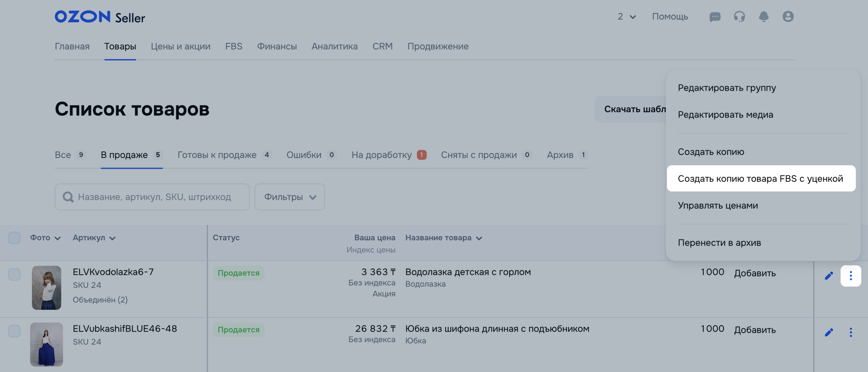This screenshot has width=868, height=372.
Task: Click product name Водолазка детская с горлом
Action: (468, 272)
